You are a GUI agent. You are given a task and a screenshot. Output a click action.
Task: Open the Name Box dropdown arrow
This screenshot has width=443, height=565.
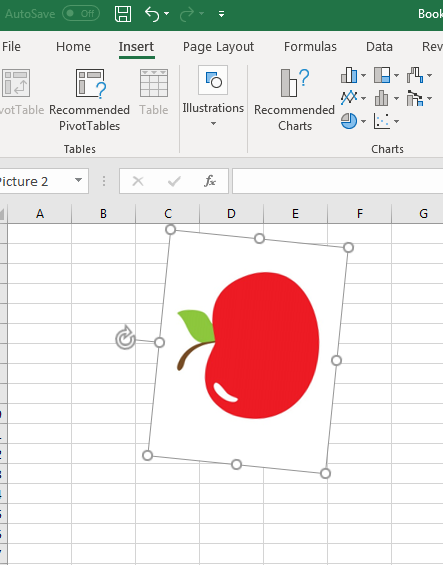click(78, 180)
